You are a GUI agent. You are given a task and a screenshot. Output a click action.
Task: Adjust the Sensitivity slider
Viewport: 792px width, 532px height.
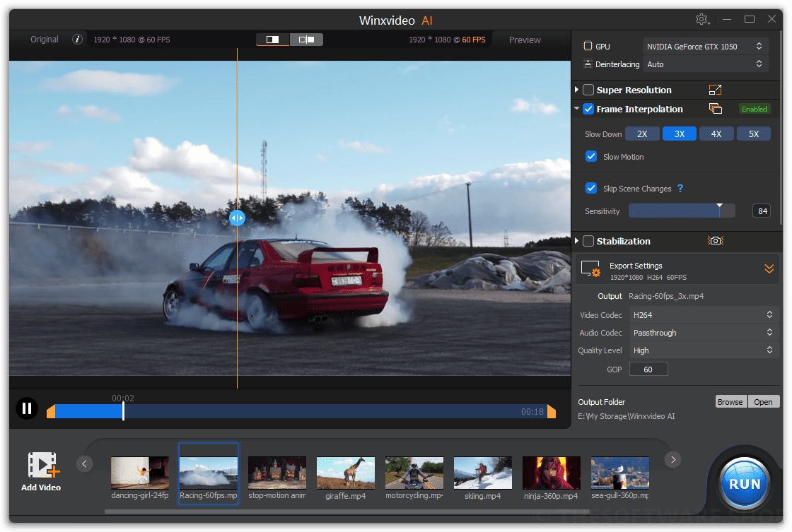coord(682,211)
